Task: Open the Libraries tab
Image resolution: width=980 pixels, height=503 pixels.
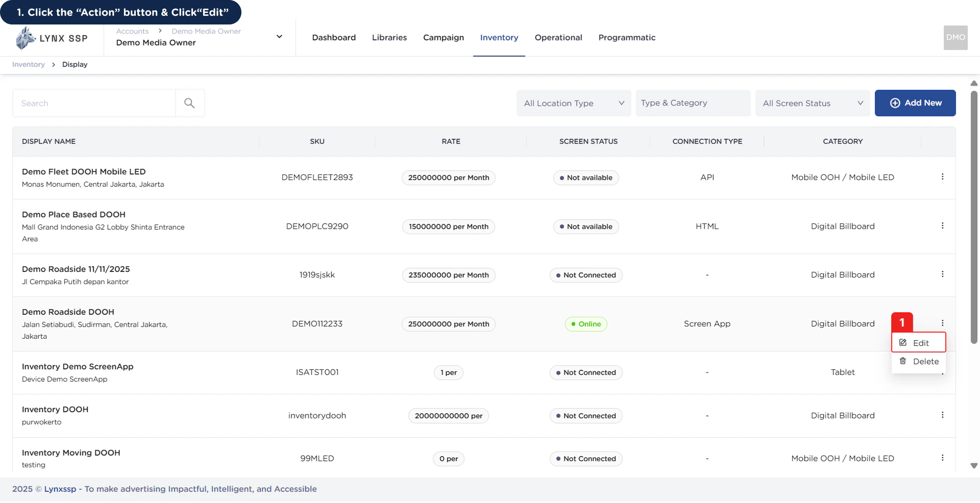Action: click(389, 38)
